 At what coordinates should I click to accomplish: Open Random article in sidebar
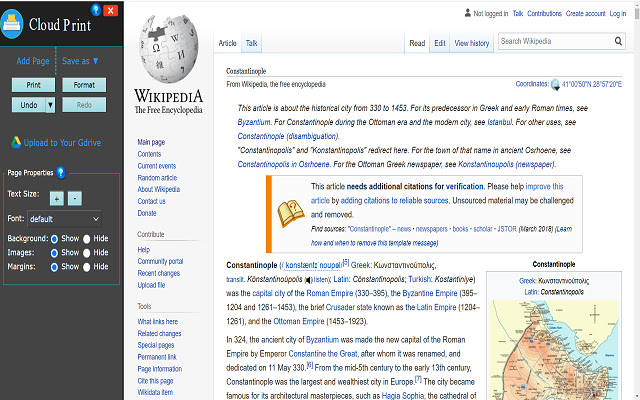(x=157, y=178)
